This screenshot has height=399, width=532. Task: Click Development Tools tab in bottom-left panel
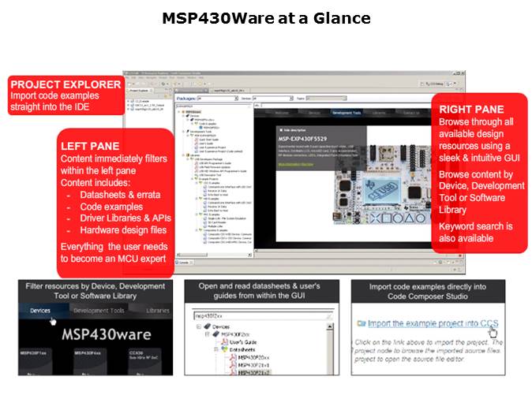point(99,311)
